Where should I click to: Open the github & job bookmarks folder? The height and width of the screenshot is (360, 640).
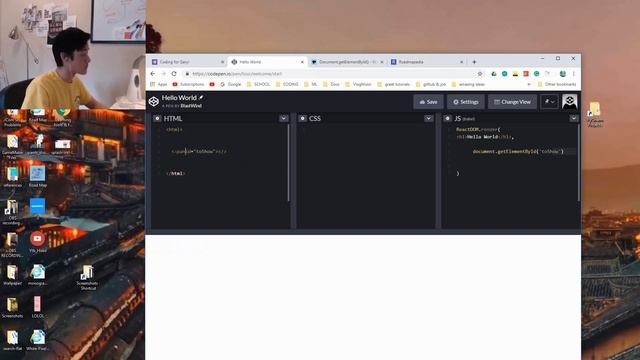[x=431, y=84]
